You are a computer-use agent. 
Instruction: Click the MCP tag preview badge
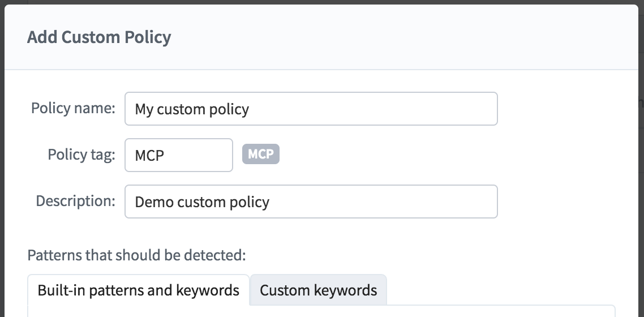pos(261,154)
